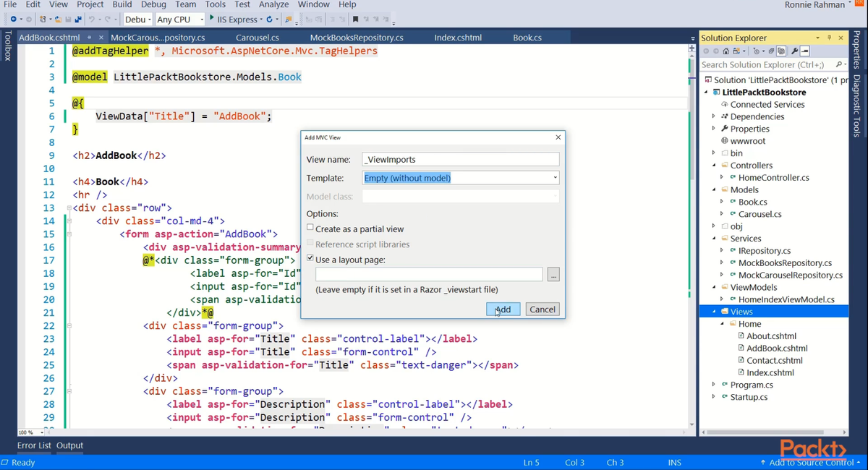Click the Undo toolbar icon
Screen dimensions: 868x470
click(x=91, y=19)
